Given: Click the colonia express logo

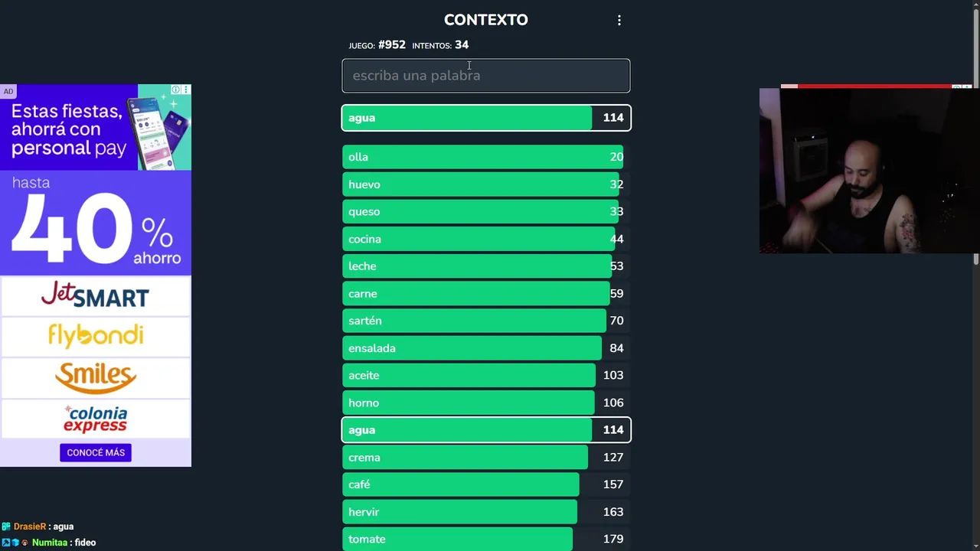Looking at the screenshot, I should pyautogui.click(x=95, y=419).
